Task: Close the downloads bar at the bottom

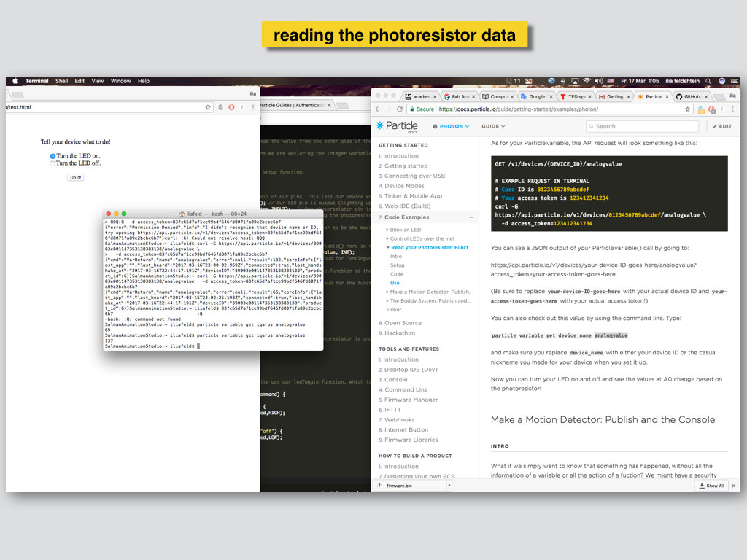Action: point(734,486)
